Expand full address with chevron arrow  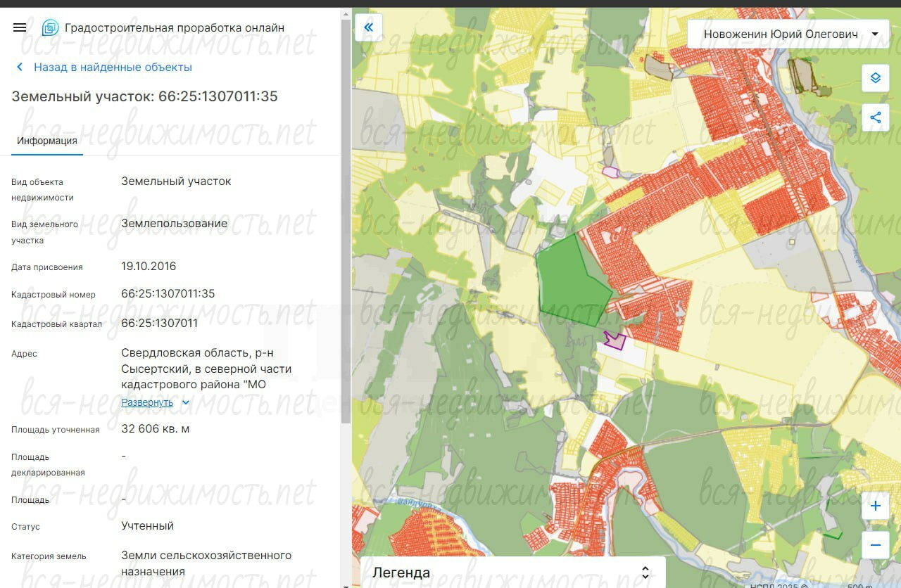[x=186, y=403]
